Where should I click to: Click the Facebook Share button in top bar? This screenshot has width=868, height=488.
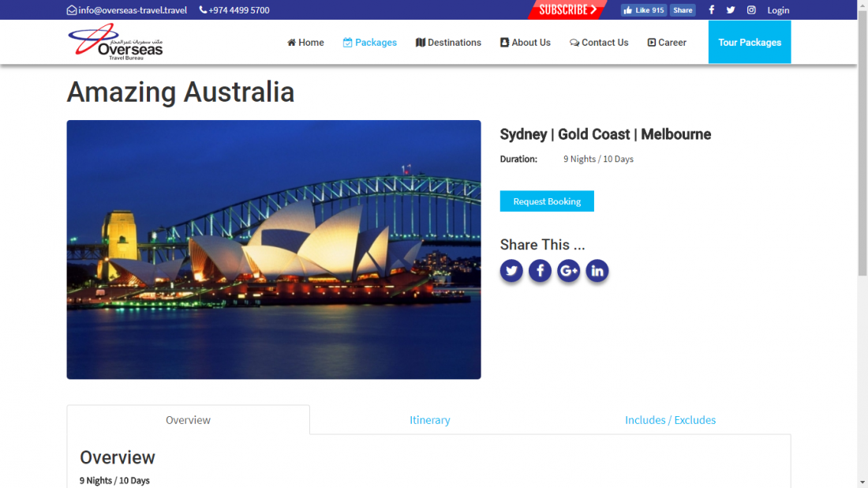(x=683, y=10)
